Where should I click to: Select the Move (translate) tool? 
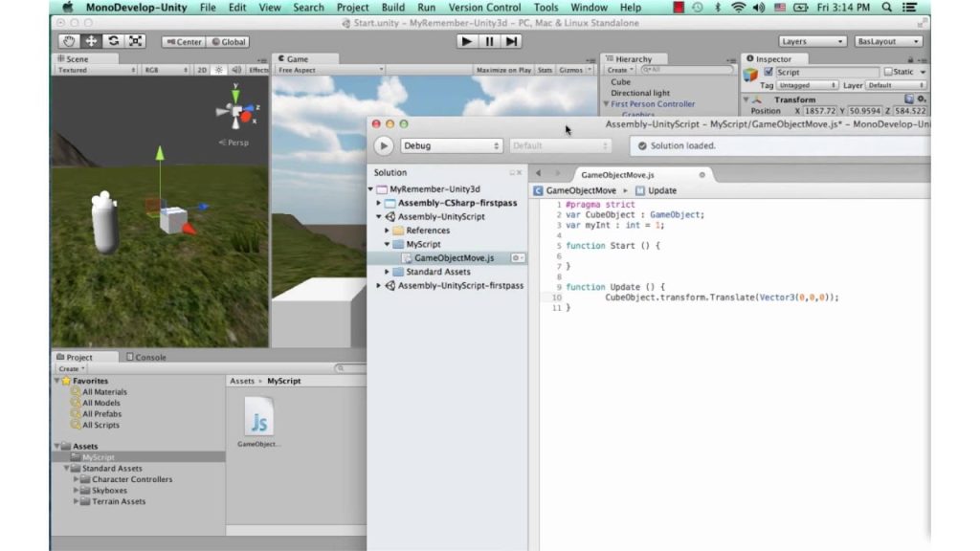click(91, 41)
